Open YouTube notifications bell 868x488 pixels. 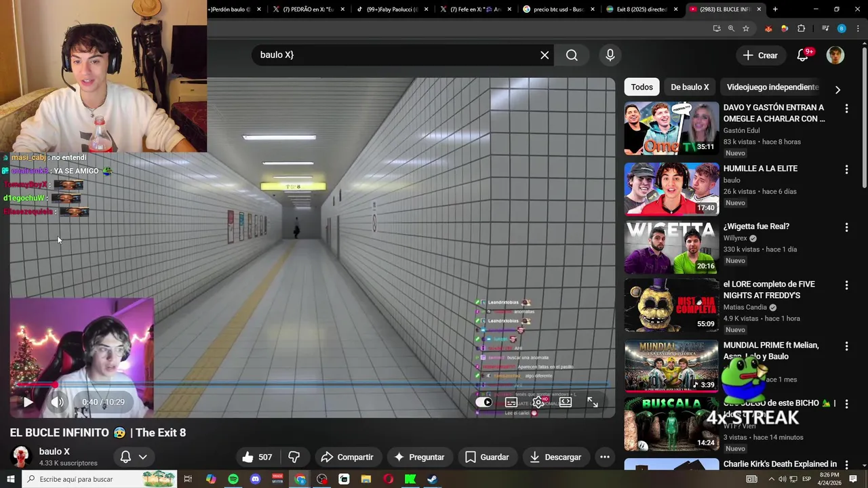pos(803,56)
